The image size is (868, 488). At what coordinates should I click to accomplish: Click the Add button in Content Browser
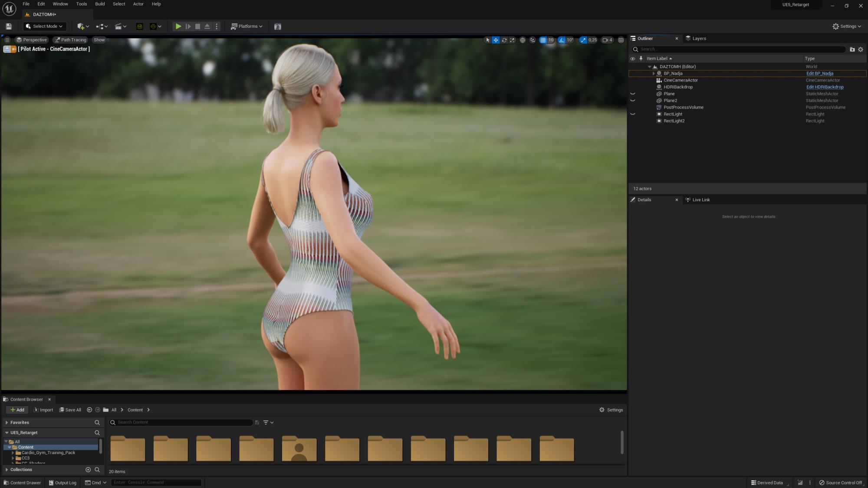click(17, 410)
